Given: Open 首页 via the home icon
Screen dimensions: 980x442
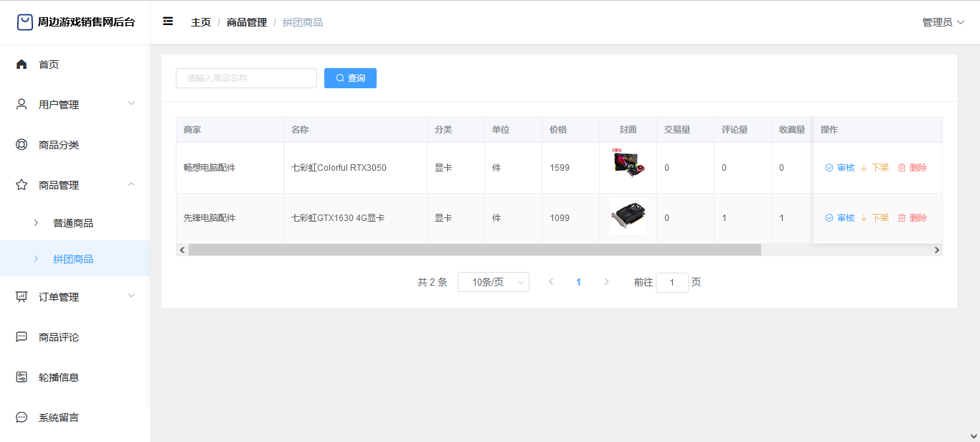Looking at the screenshot, I should pyautogui.click(x=22, y=65).
